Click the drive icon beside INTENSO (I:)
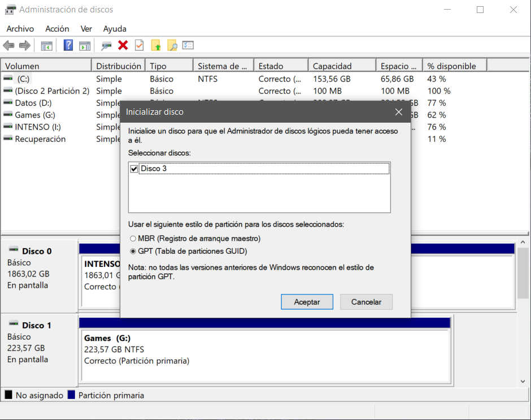This screenshot has height=420, width=531. [8, 126]
